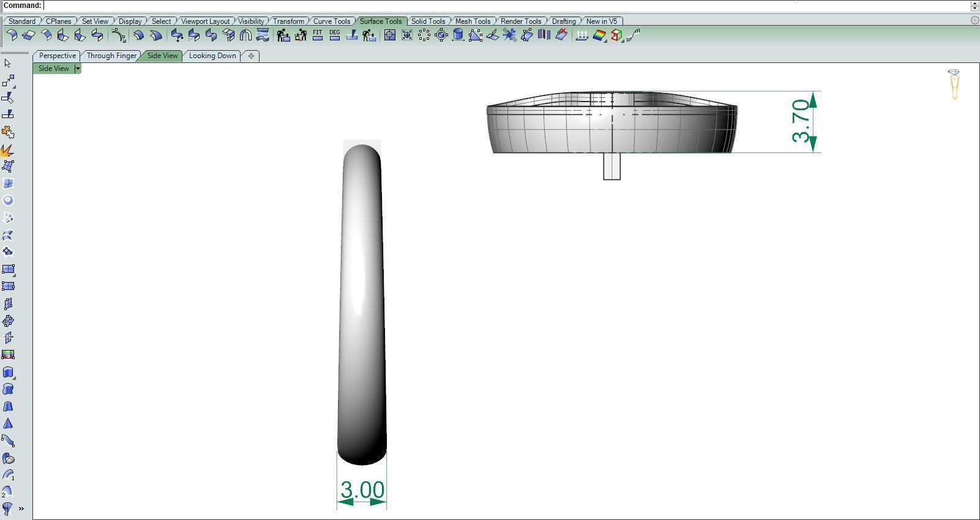Add a new viewport tab with plus

[251, 56]
